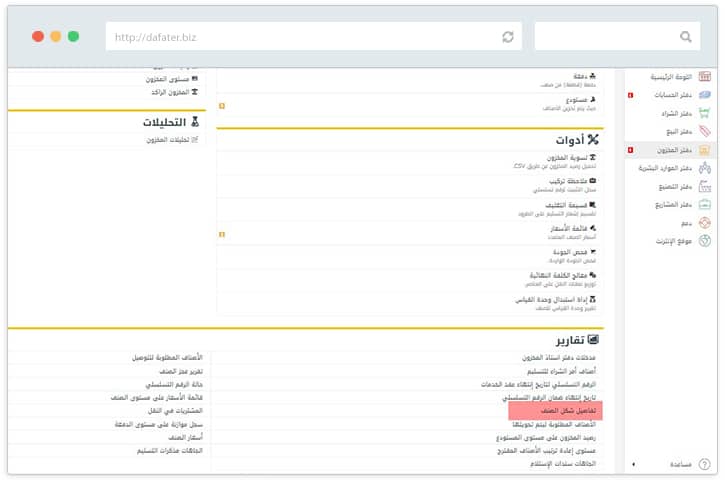Click the stock reconciliation (تسوية المخزون) tool icon
The height and width of the screenshot is (485, 725).
tap(593, 158)
